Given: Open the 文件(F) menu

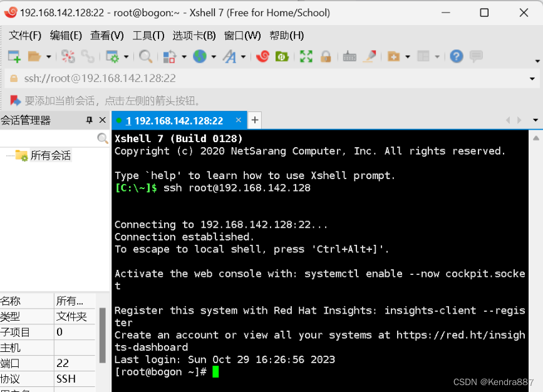Looking at the screenshot, I should tap(25, 35).
